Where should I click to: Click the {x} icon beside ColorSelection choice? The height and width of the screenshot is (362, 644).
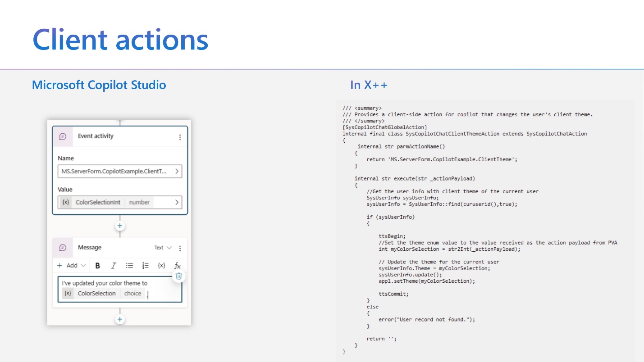pyautogui.click(x=68, y=293)
